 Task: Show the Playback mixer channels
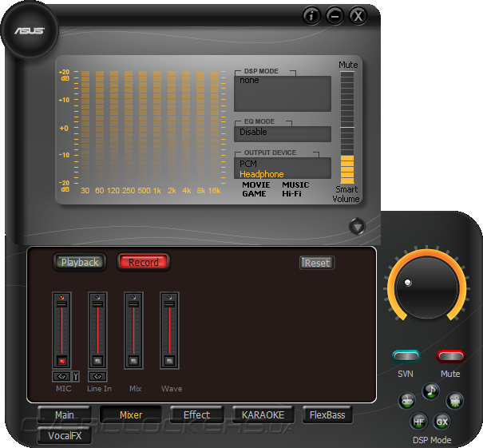coord(80,262)
